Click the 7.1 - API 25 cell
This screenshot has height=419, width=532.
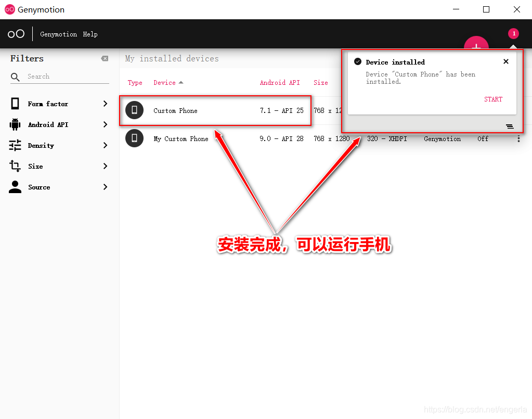282,111
